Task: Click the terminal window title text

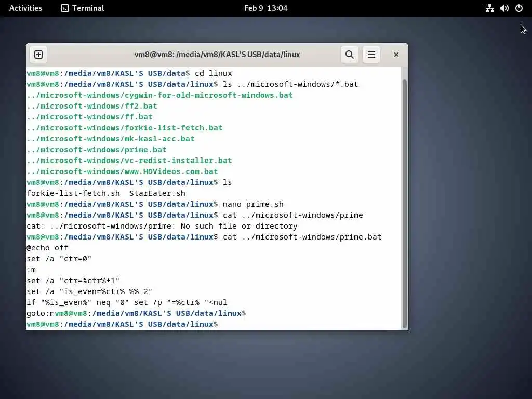Action: point(217,55)
